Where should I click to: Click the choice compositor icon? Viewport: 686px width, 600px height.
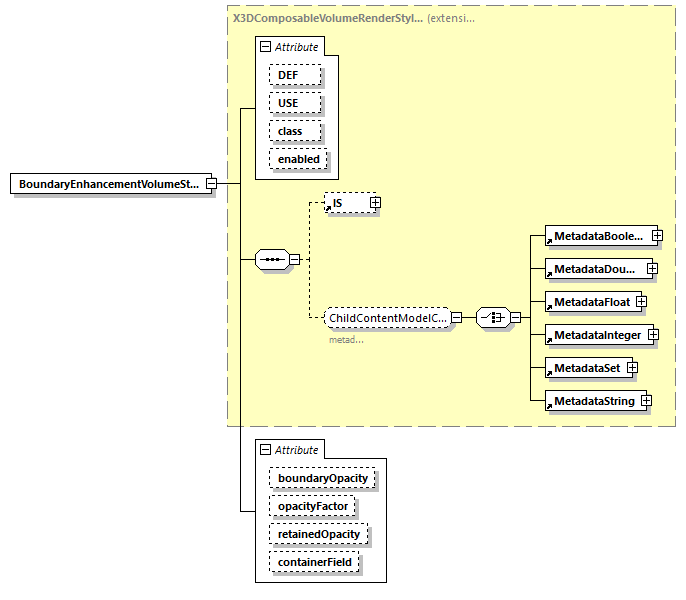492,318
